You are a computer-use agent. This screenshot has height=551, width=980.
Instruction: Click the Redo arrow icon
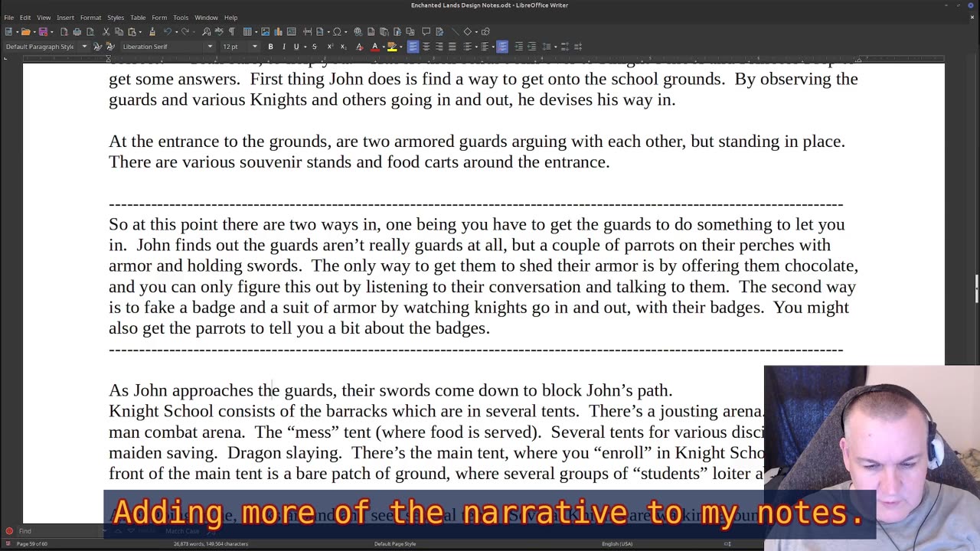click(185, 31)
